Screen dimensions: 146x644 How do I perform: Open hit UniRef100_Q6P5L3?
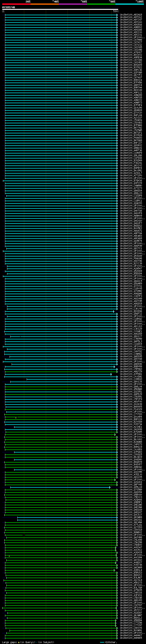click(131, 341)
